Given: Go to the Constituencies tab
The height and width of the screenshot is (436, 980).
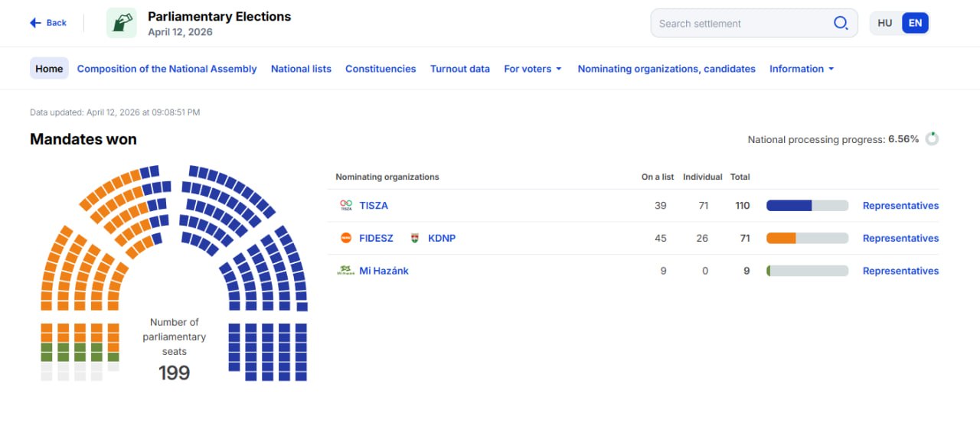Looking at the screenshot, I should click(381, 69).
